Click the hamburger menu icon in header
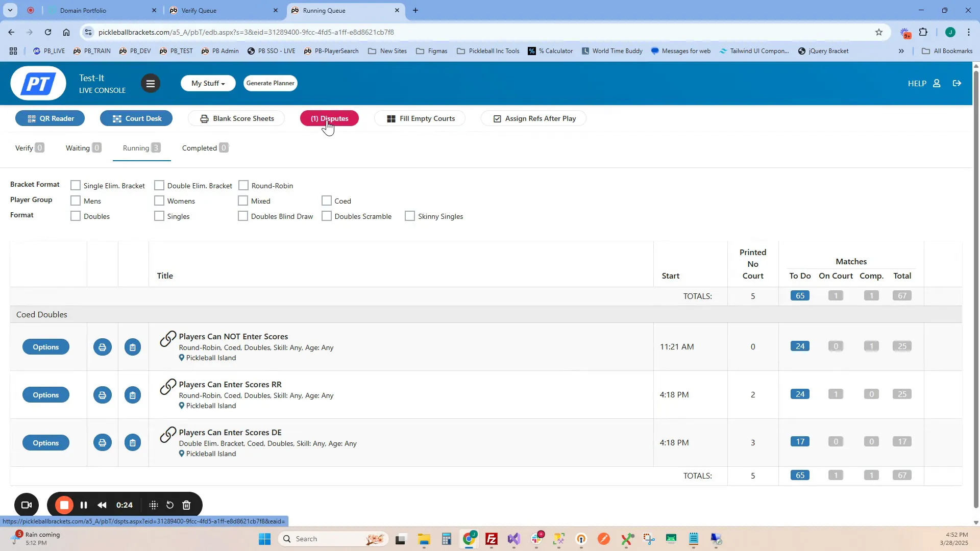Image resolution: width=980 pixels, height=551 pixels. tap(150, 84)
